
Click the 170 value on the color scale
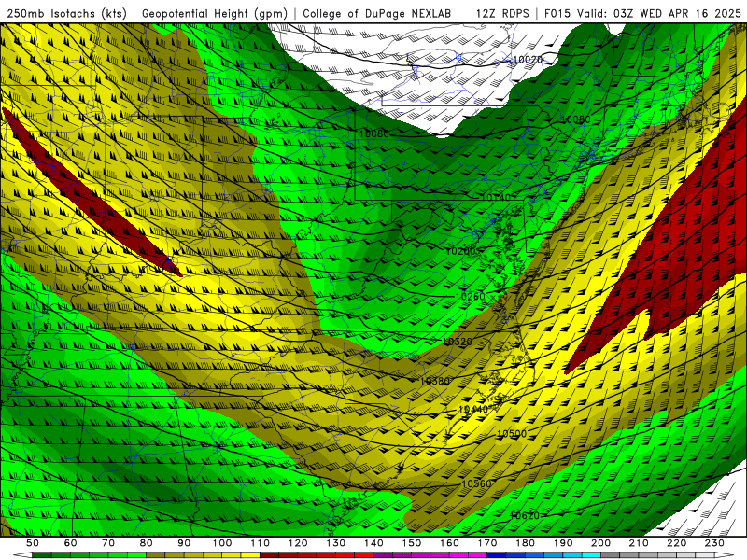click(487, 543)
